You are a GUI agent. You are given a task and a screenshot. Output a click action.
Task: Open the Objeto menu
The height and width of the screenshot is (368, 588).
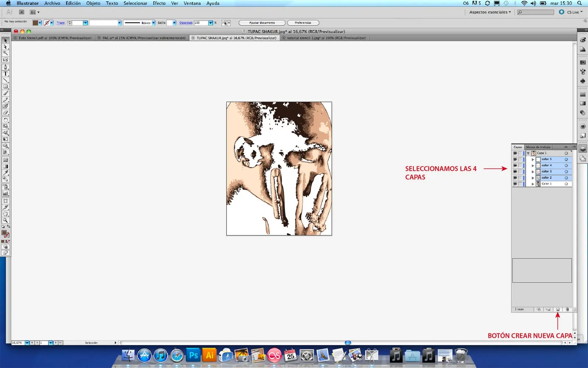tap(93, 3)
